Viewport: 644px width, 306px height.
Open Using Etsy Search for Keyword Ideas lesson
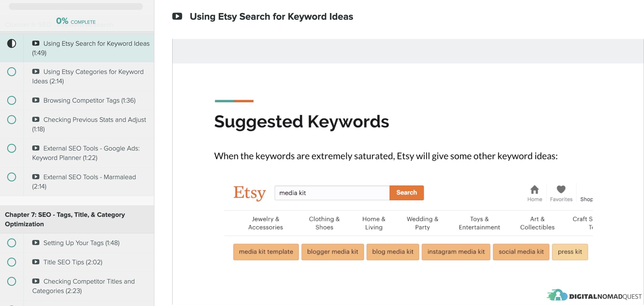pyautogui.click(x=77, y=48)
